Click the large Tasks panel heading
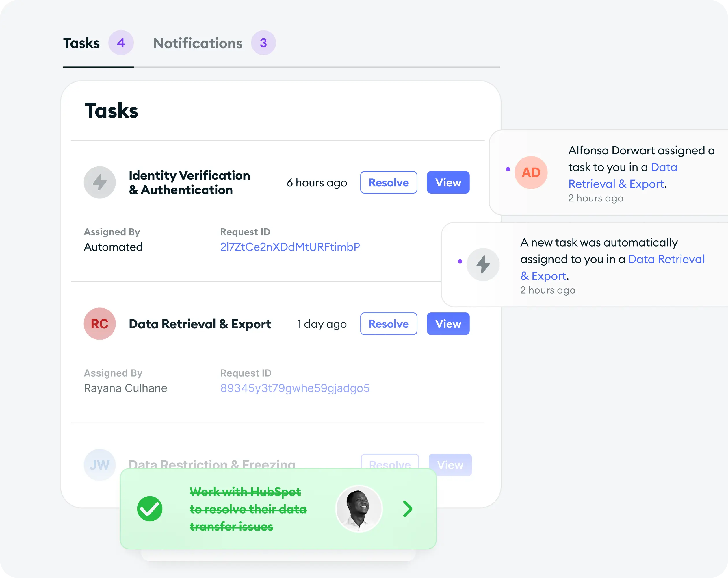Screen dimensions: 728x578 click(x=112, y=110)
